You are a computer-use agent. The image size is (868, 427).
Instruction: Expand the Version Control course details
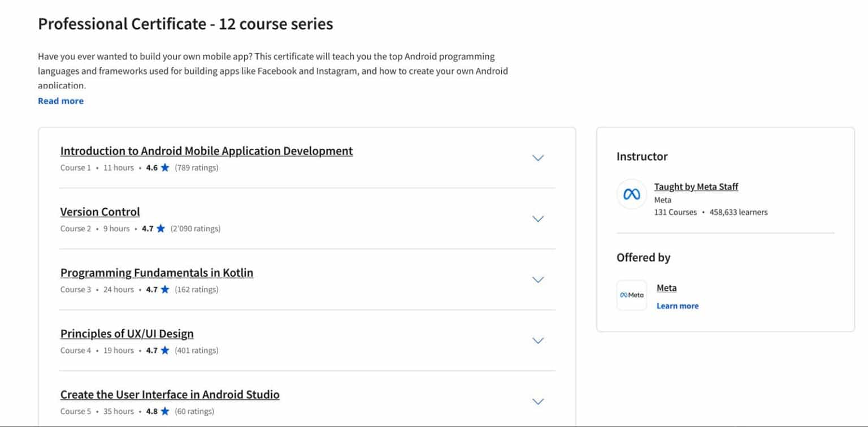tap(537, 219)
